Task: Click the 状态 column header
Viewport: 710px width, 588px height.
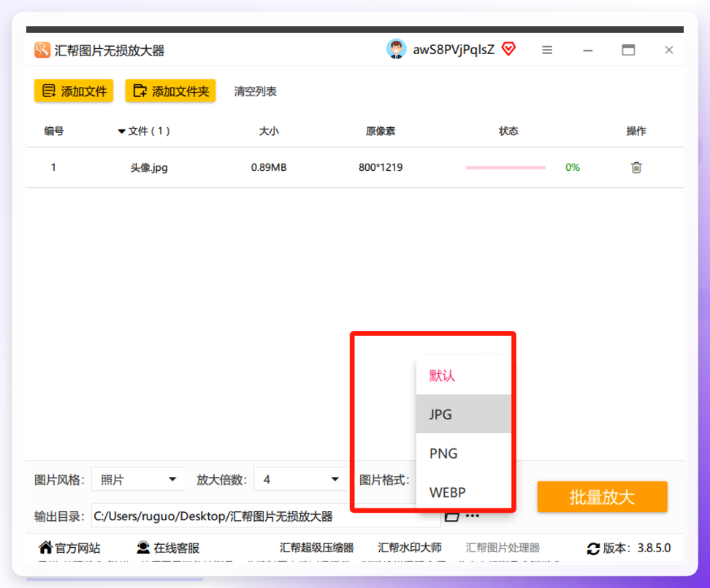Action: coord(508,131)
